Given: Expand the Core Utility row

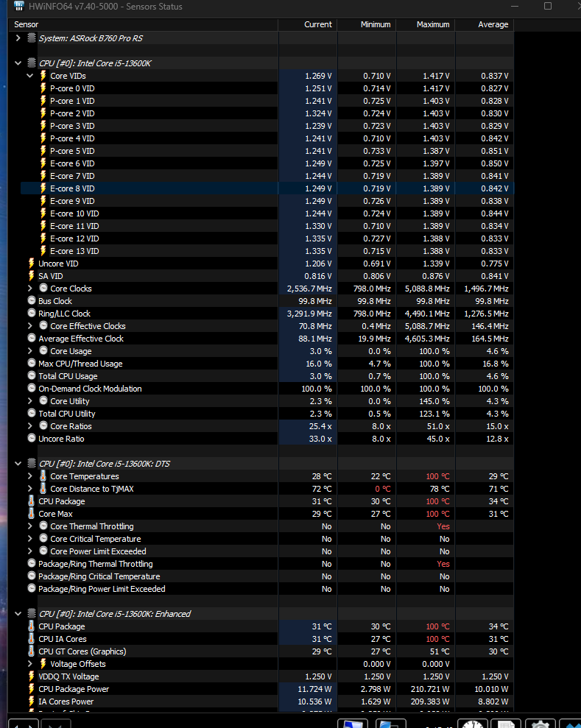Looking at the screenshot, I should click(x=30, y=400).
